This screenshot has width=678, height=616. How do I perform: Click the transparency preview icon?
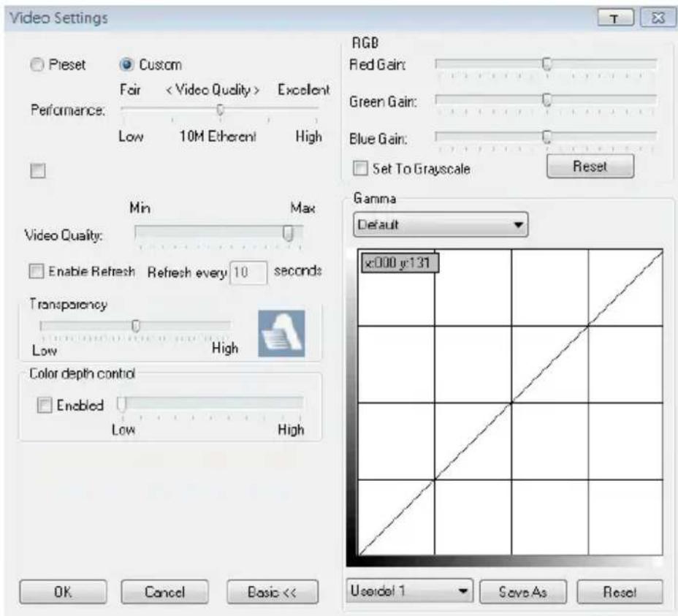click(281, 333)
